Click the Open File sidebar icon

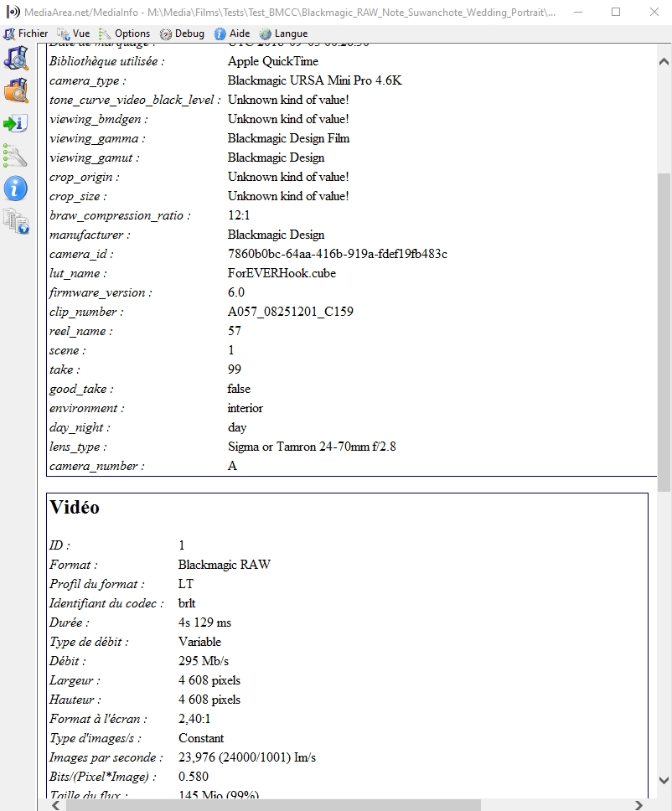click(16, 58)
